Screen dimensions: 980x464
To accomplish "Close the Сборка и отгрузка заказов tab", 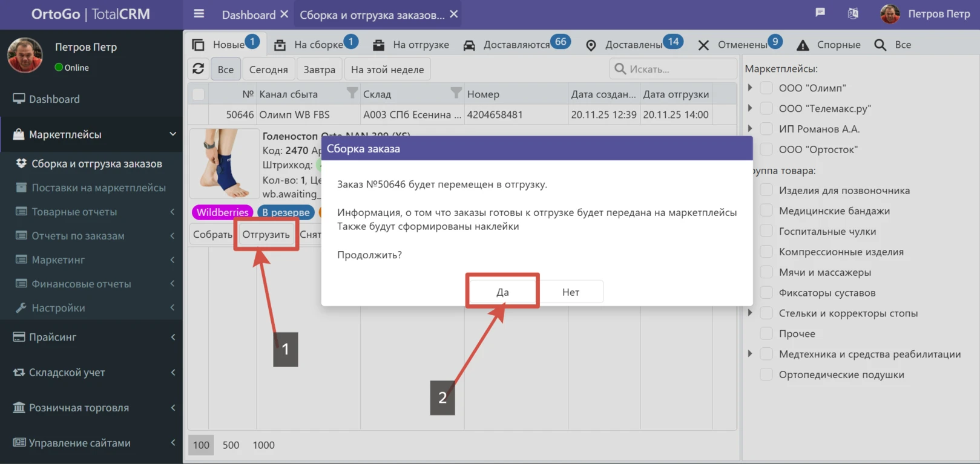I will [454, 14].
